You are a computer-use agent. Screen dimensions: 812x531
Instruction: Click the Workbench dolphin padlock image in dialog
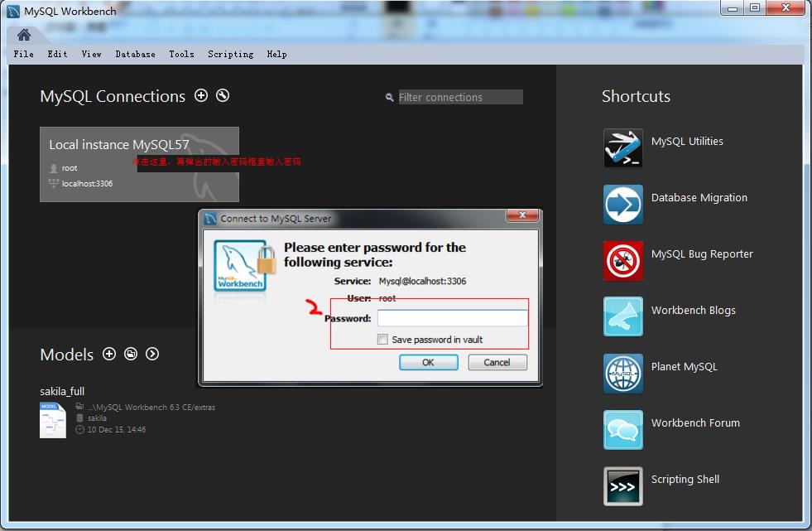pos(244,266)
